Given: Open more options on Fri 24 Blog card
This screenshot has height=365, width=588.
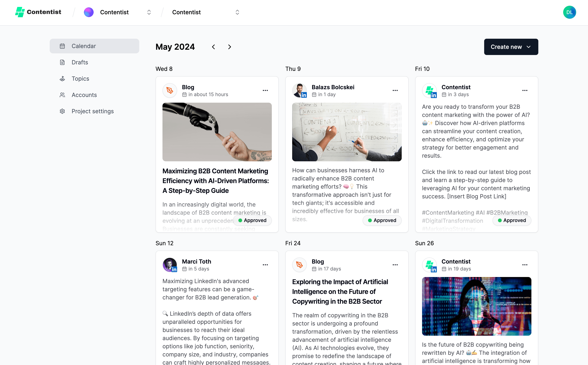Looking at the screenshot, I should coord(395,265).
